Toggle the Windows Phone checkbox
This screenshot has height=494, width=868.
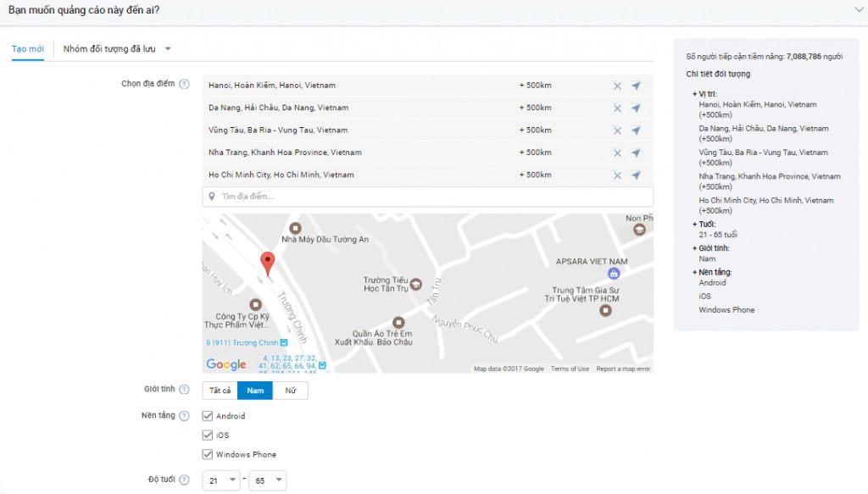pyautogui.click(x=208, y=454)
